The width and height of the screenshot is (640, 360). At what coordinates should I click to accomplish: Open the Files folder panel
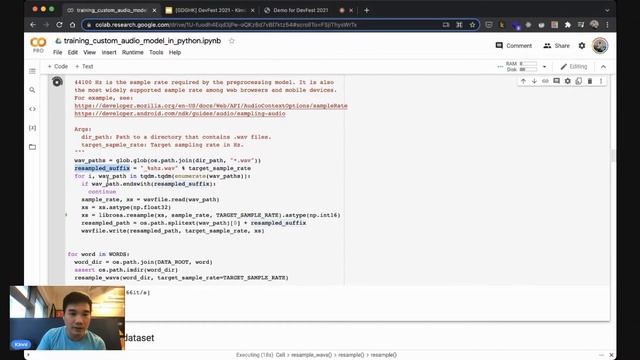click(x=32, y=147)
